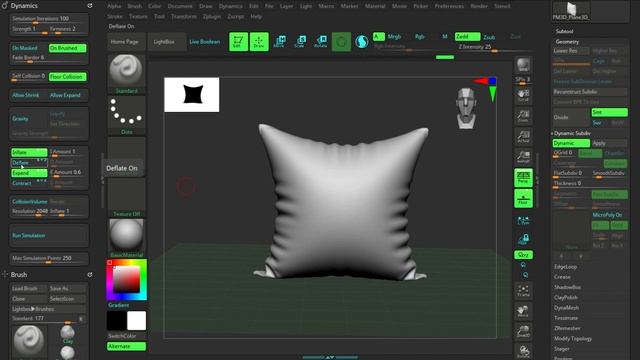Image resolution: width=640 pixels, height=360 pixels.
Task: Toggle the Floor grid button
Action: coord(523,199)
